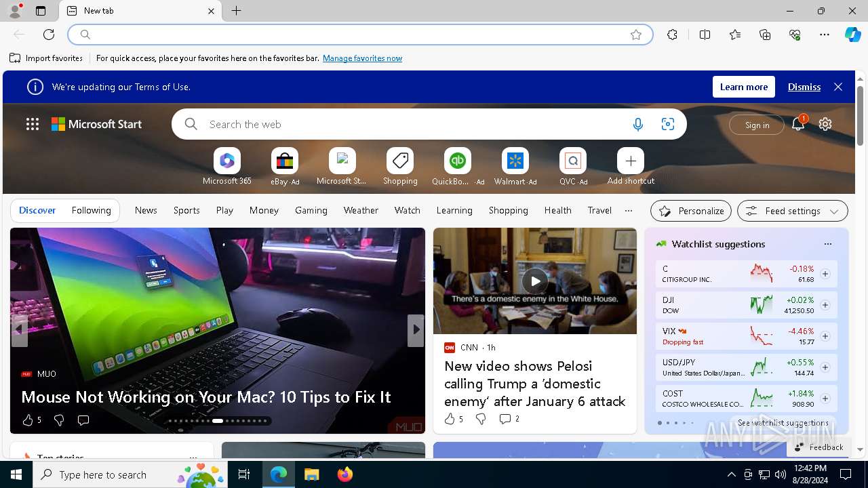Expand Feed settings dropdown
868x488 pixels.
792,211
